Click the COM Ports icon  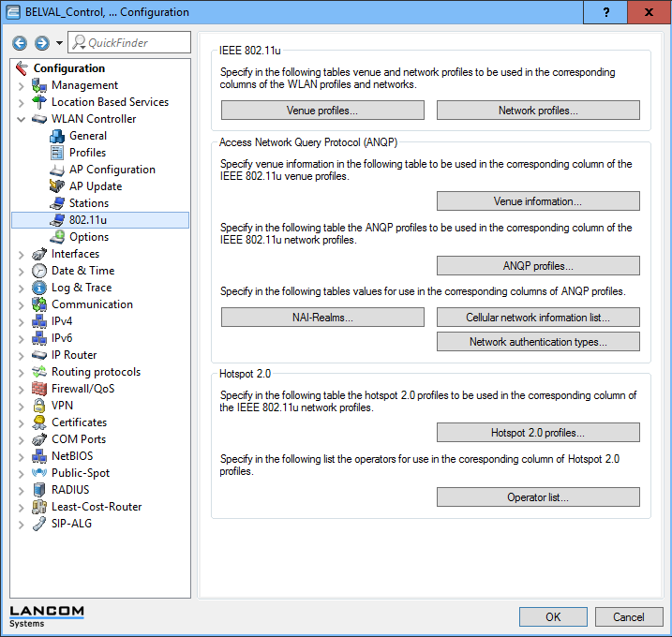(x=39, y=439)
